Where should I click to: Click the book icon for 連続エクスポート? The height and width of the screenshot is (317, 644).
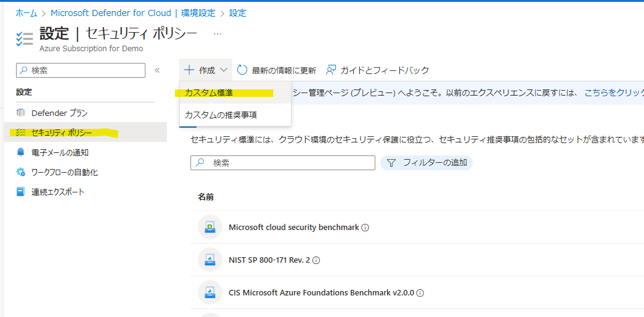point(20,192)
